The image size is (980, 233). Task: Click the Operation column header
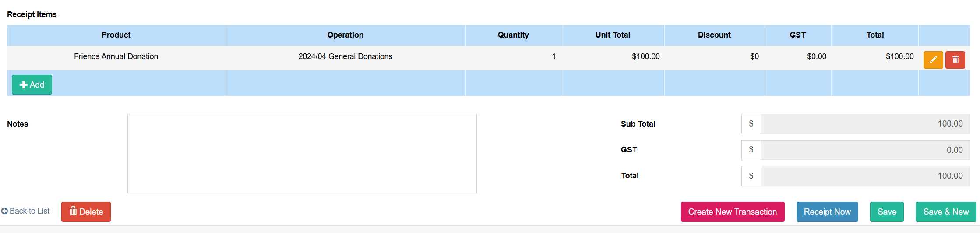point(345,35)
